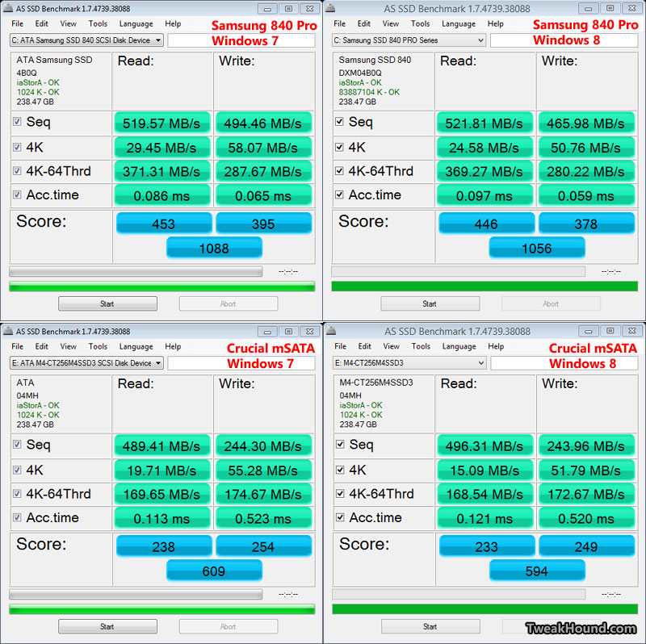Open the 'C: Samsung SSD 840 PRO Series' drive dropdown
Screen dimensions: 646x644
pos(409,40)
